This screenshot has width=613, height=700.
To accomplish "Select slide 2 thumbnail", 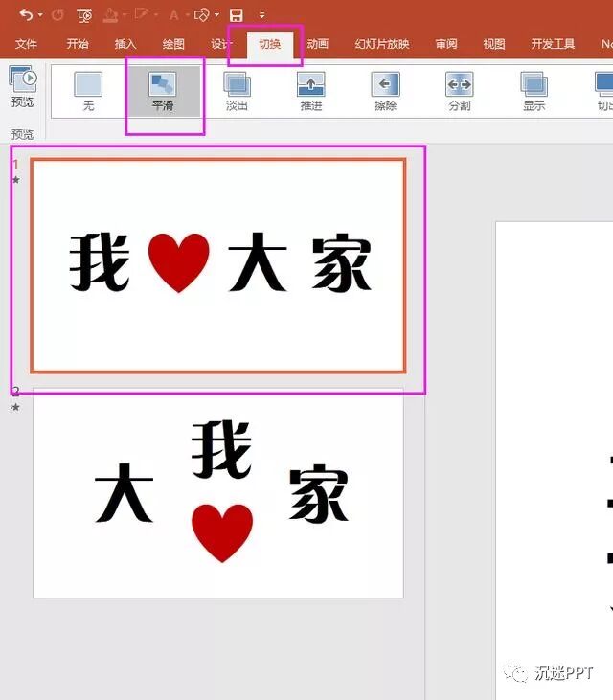I will click(218, 493).
